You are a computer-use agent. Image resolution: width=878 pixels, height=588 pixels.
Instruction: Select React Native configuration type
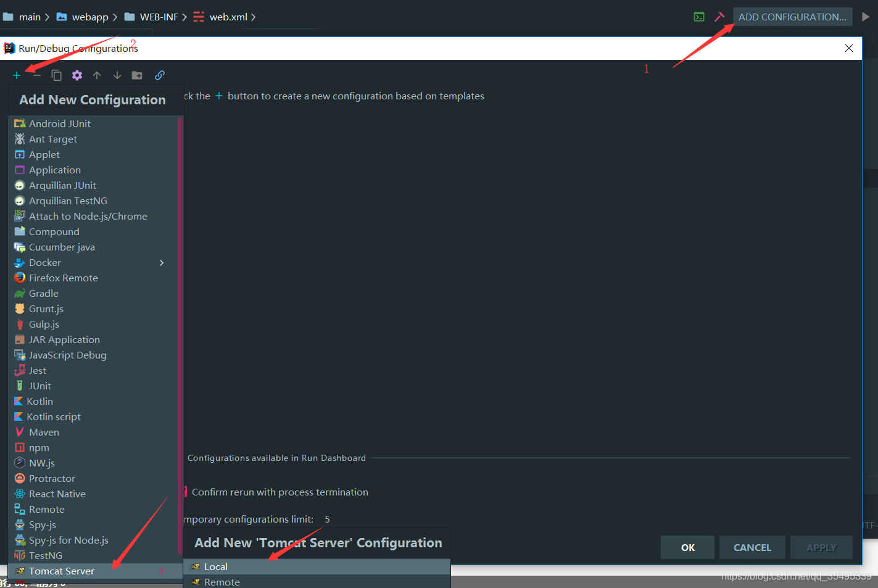[x=93, y=494]
